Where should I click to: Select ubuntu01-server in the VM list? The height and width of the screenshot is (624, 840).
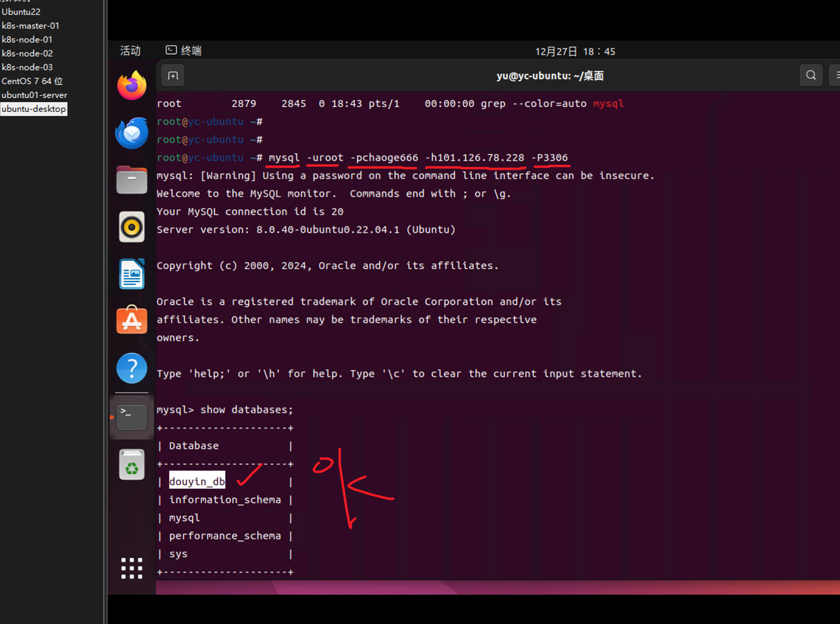pos(34,95)
